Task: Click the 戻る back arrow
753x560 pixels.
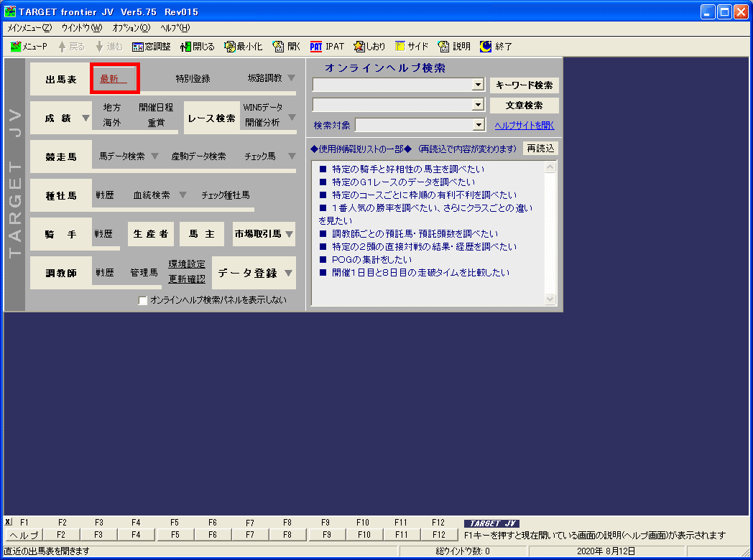Action: pos(71,47)
